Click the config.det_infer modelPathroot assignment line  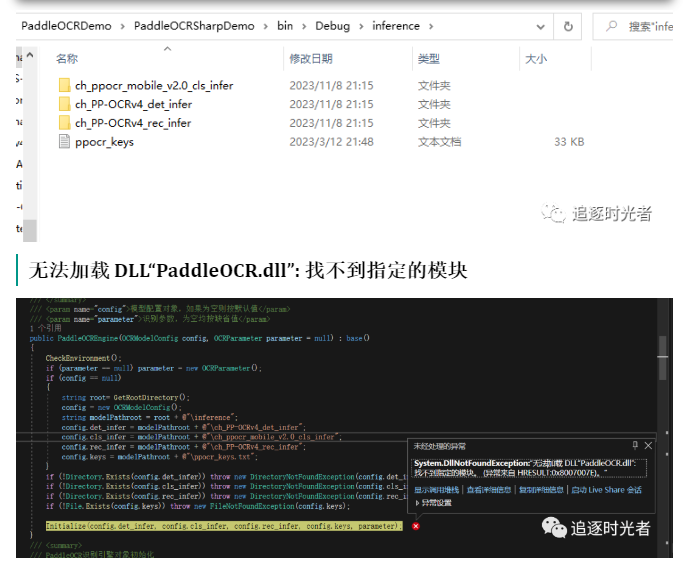(184, 427)
